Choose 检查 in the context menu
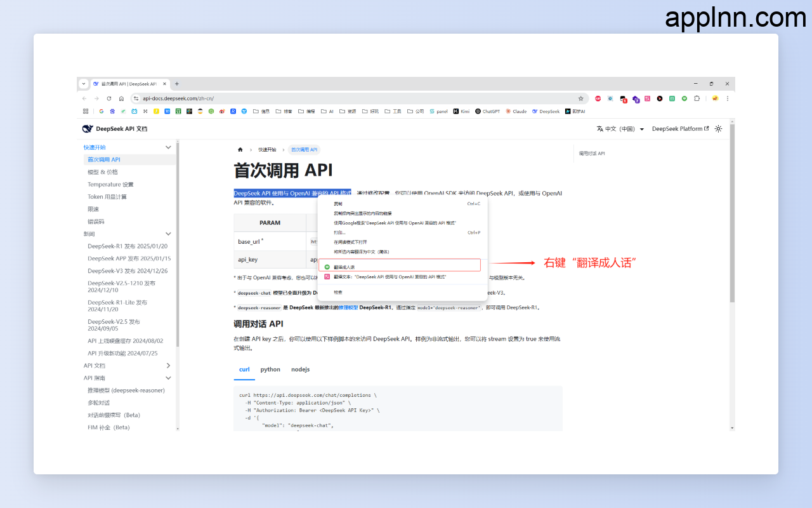Viewport: 812px width, 508px height. click(402, 292)
